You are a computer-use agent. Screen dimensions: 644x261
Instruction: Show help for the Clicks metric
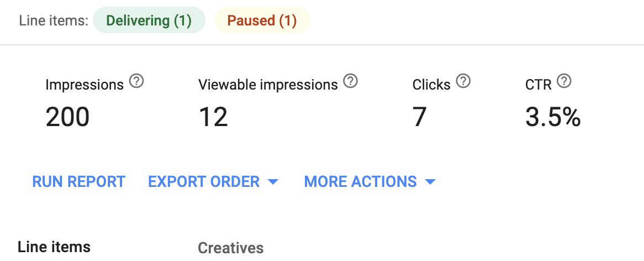(x=463, y=81)
